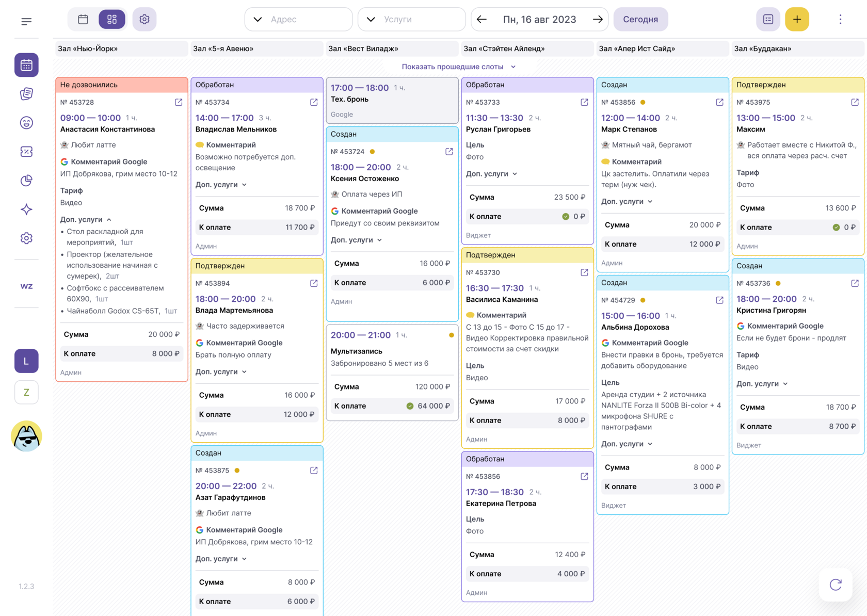867x616 pixels.
Task: Open booking № 453728 external link icon
Action: pos(179,102)
